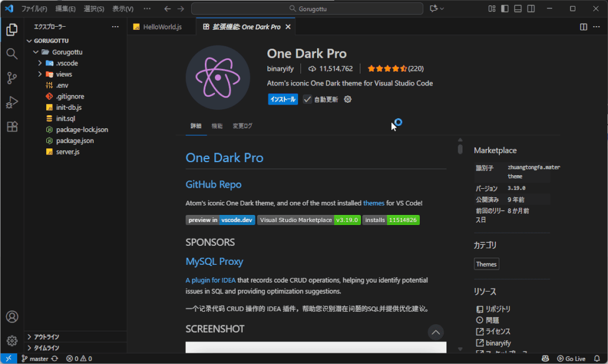Image resolution: width=608 pixels, height=364 pixels.
Task: Select the Search icon in the activity bar
Action: pyautogui.click(x=12, y=52)
